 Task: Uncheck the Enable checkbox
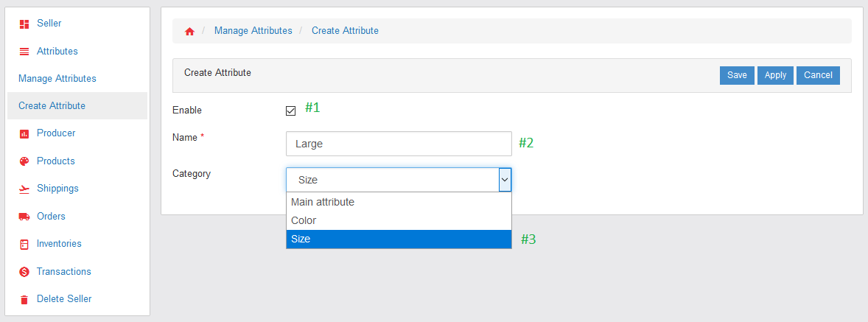point(290,111)
